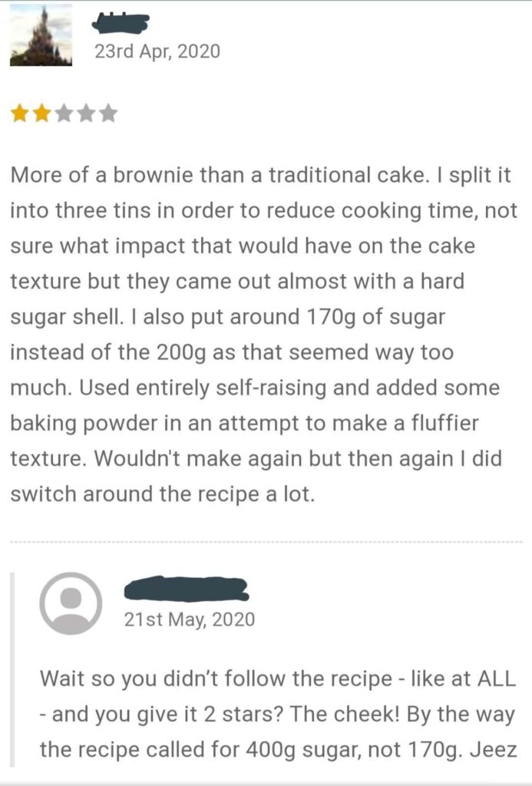
Task: Click the review line starting "More of a brownie"
Action: tap(261, 176)
